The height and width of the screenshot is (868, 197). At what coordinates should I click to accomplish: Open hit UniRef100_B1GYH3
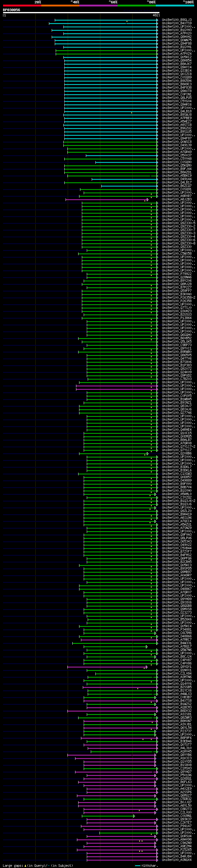176,30
